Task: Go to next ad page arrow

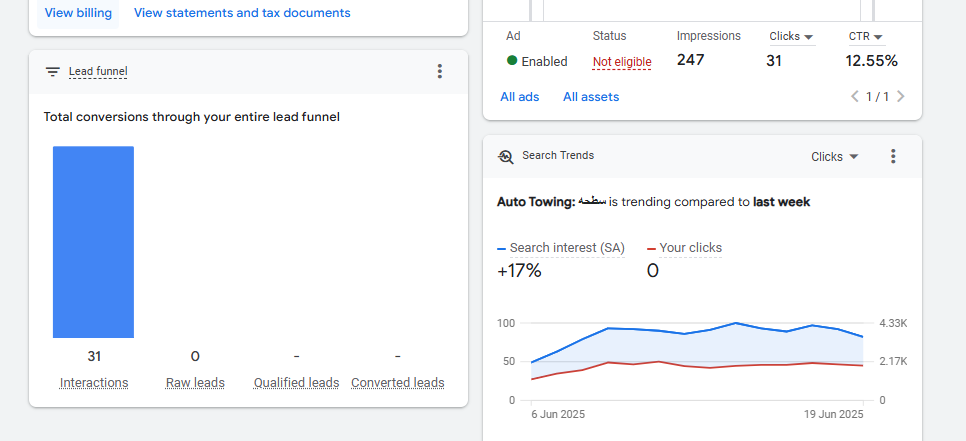Action: click(x=900, y=97)
